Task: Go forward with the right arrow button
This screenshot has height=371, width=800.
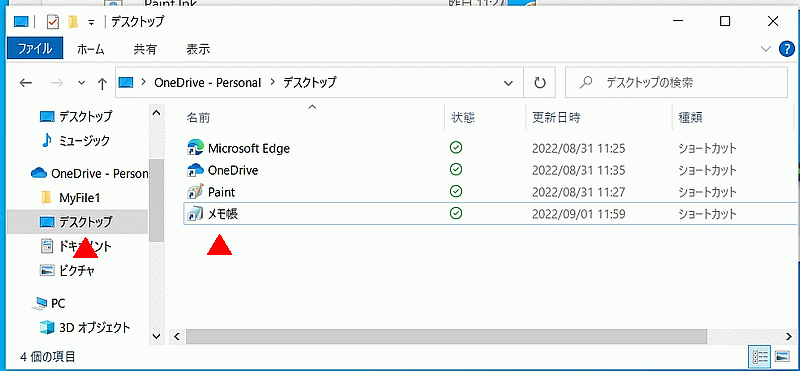Action: [57, 83]
